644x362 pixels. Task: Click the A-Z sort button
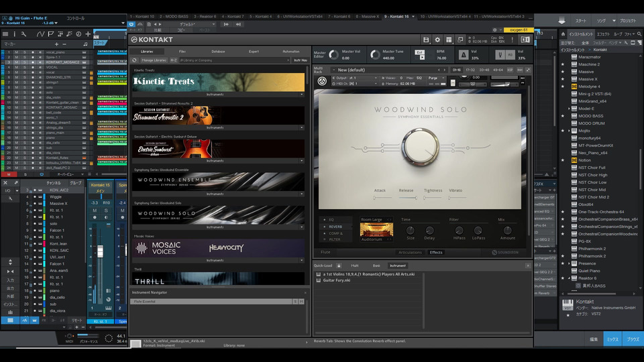[174, 60]
